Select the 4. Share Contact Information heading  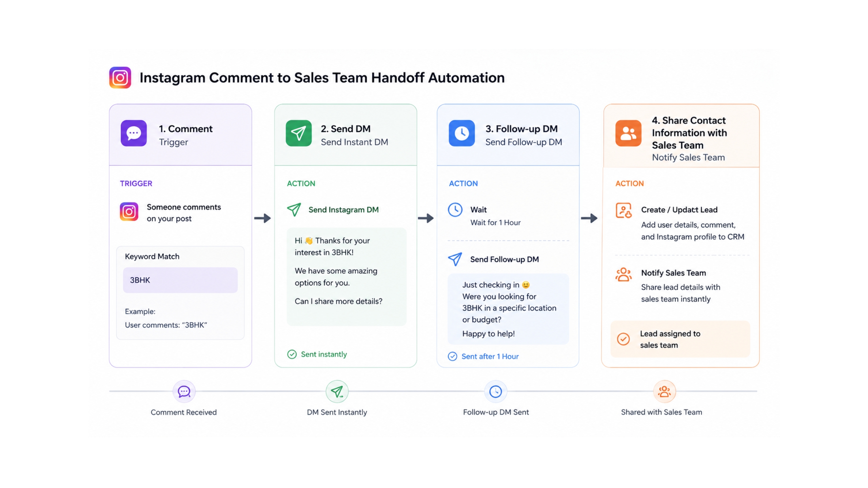689,133
